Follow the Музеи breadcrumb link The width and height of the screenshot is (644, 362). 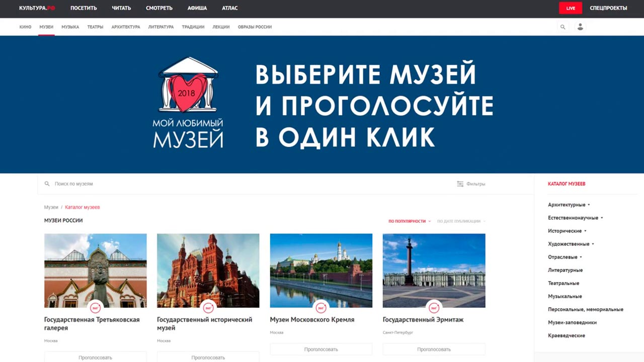(51, 207)
